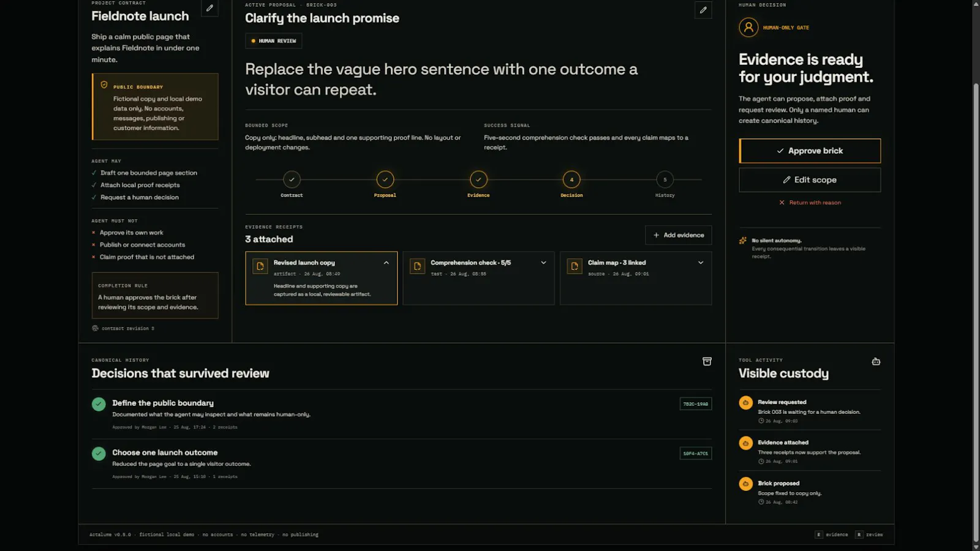Click the Claim proof that is not attached item

143,257
